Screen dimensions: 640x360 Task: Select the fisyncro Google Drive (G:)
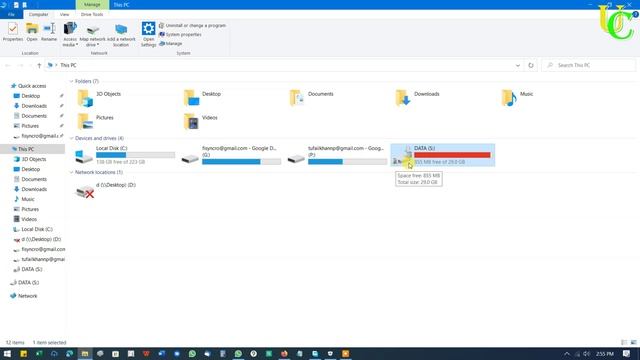pyautogui.click(x=231, y=155)
